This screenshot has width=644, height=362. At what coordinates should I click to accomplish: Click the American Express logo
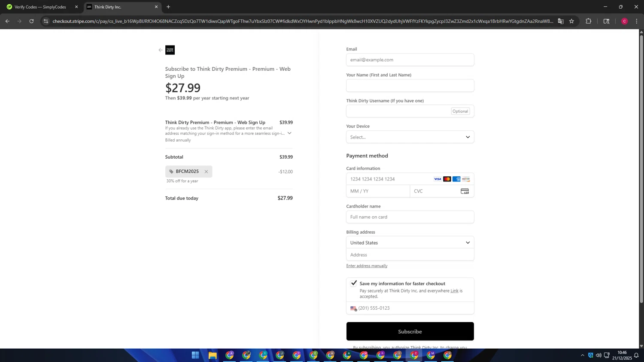click(x=456, y=179)
